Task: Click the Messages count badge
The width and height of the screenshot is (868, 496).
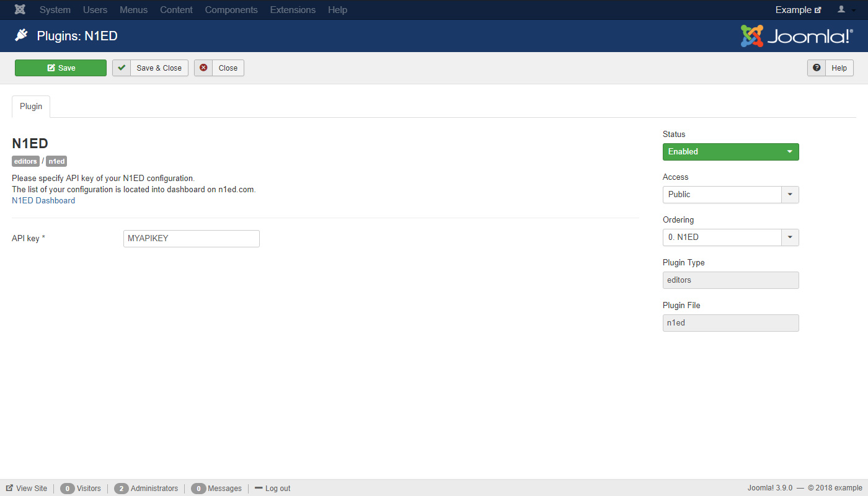Action: tap(198, 489)
